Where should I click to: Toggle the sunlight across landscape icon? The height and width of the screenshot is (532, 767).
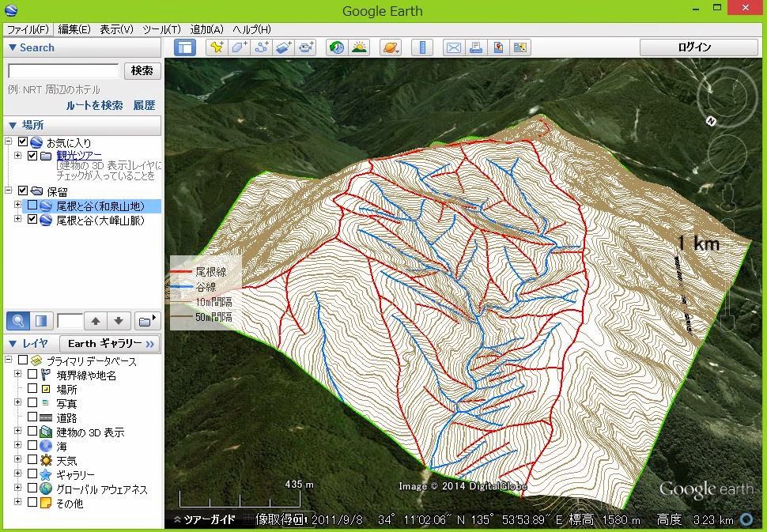pos(360,47)
